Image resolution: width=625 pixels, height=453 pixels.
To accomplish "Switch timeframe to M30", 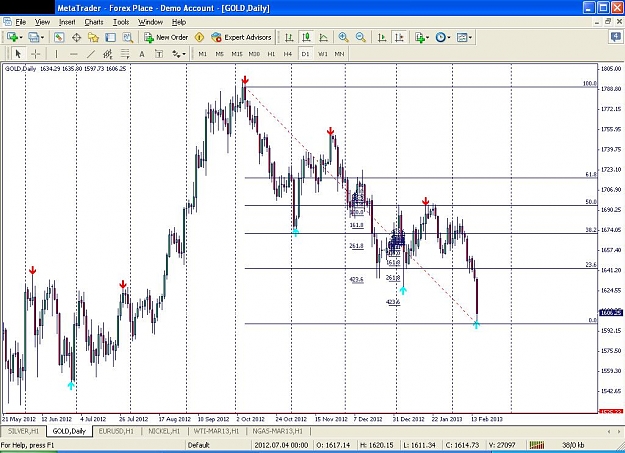I will [254, 54].
